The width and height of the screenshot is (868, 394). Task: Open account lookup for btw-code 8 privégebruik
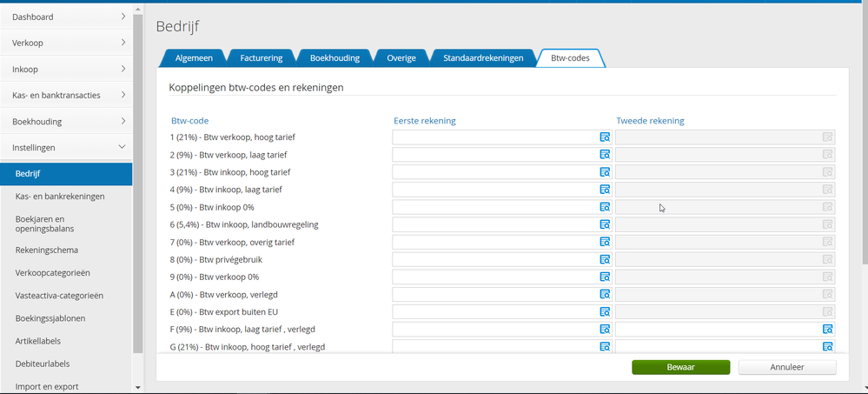click(605, 259)
